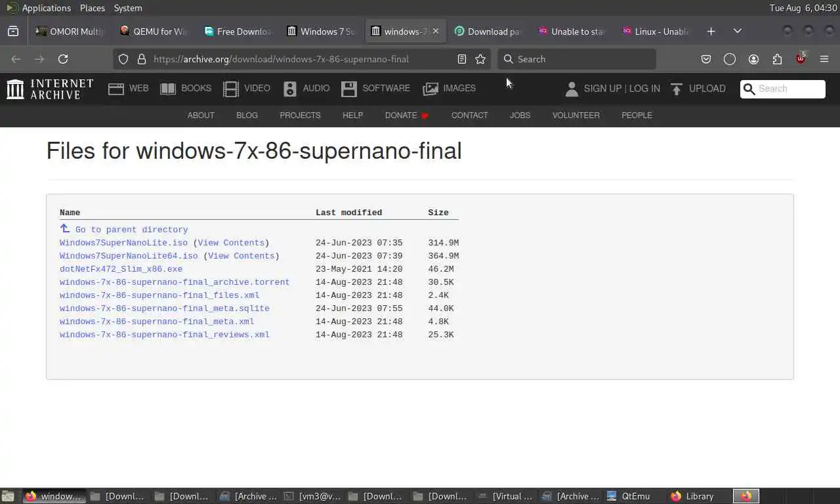Open the Places menu

[x=93, y=8]
